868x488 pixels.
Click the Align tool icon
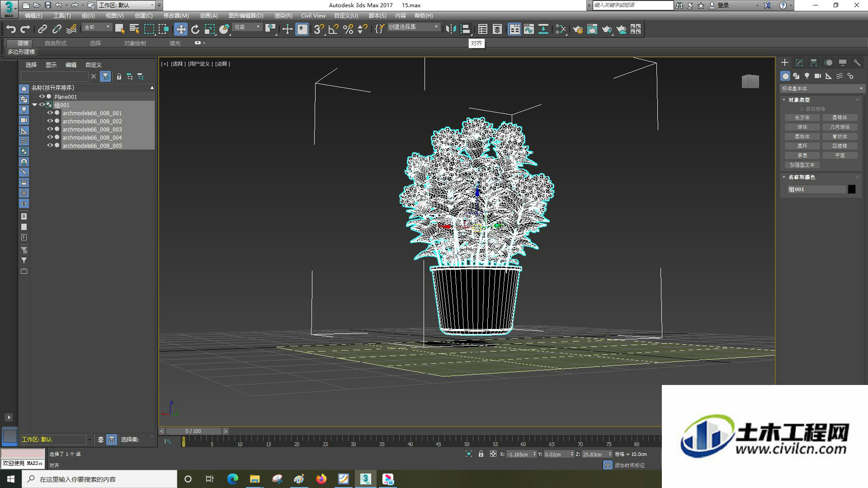pyautogui.click(x=466, y=29)
